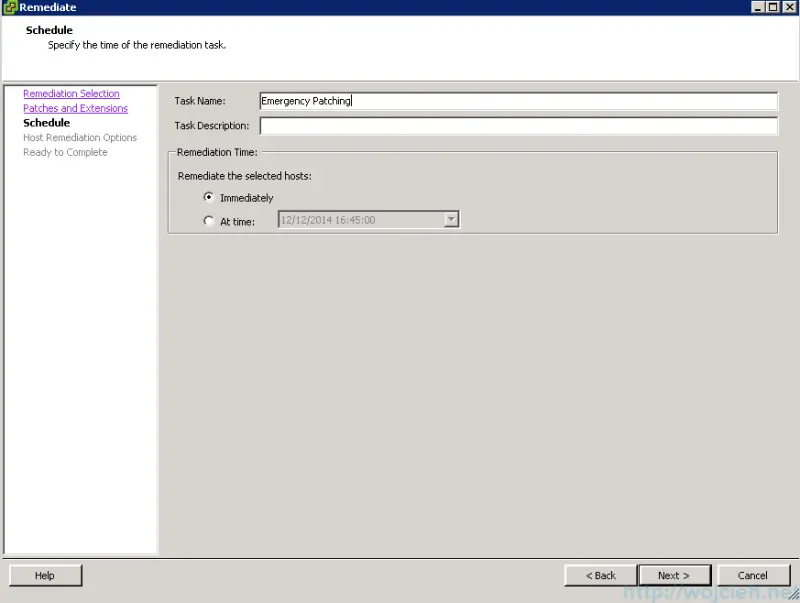
Task: Open Help for the Schedule page
Action: pyautogui.click(x=44, y=575)
